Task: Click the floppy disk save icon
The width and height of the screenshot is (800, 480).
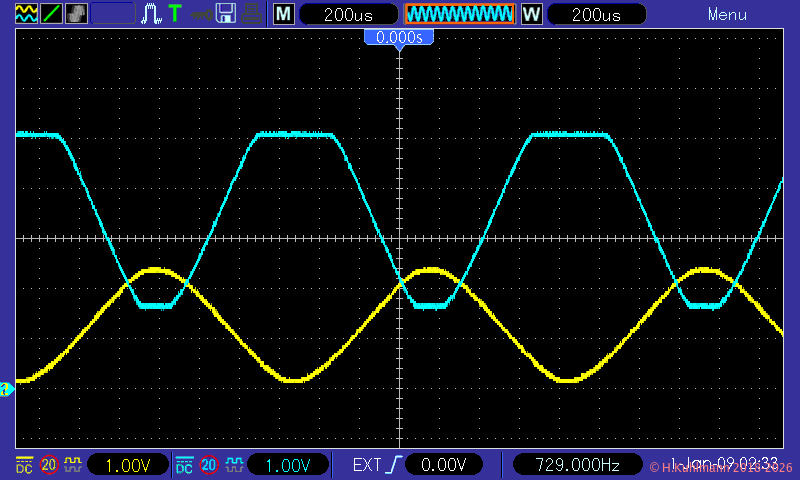Action: coord(226,14)
